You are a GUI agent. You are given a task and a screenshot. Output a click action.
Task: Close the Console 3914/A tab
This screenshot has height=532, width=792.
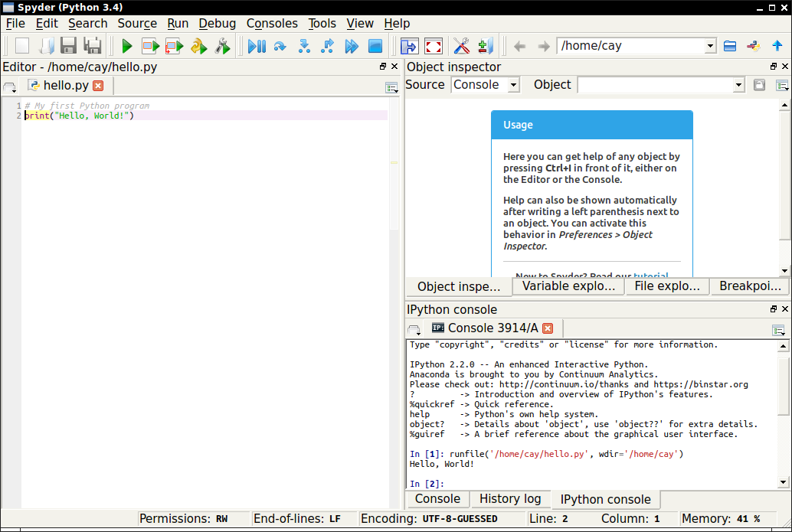coord(548,328)
